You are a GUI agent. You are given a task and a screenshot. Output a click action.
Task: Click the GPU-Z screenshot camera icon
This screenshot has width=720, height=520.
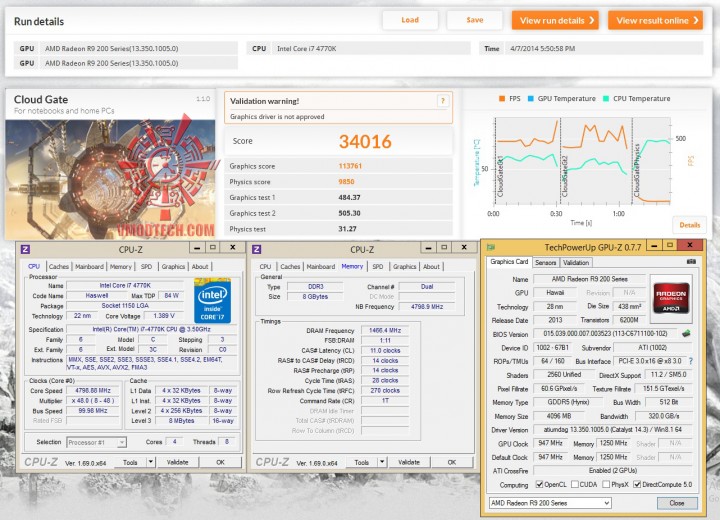(x=691, y=261)
